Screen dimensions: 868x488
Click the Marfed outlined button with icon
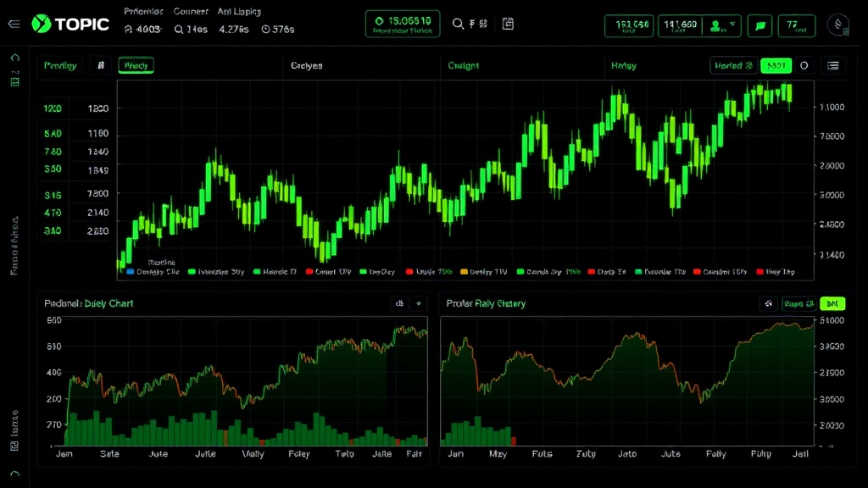(733, 65)
